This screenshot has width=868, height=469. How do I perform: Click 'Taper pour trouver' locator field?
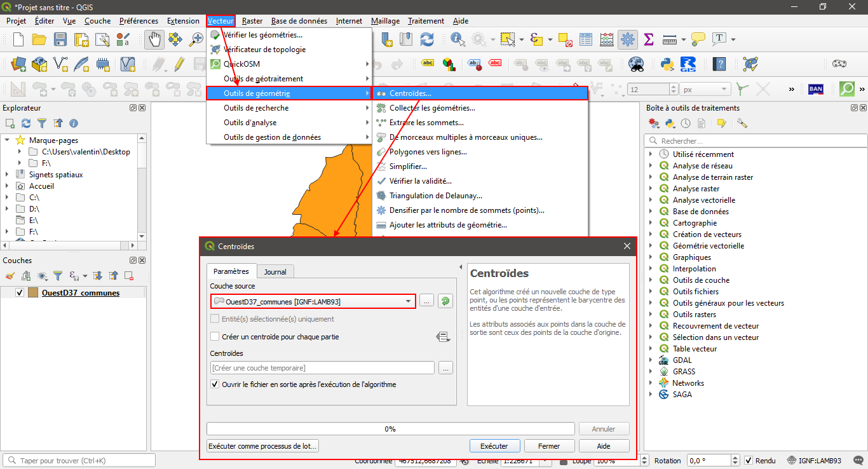[x=79, y=461]
